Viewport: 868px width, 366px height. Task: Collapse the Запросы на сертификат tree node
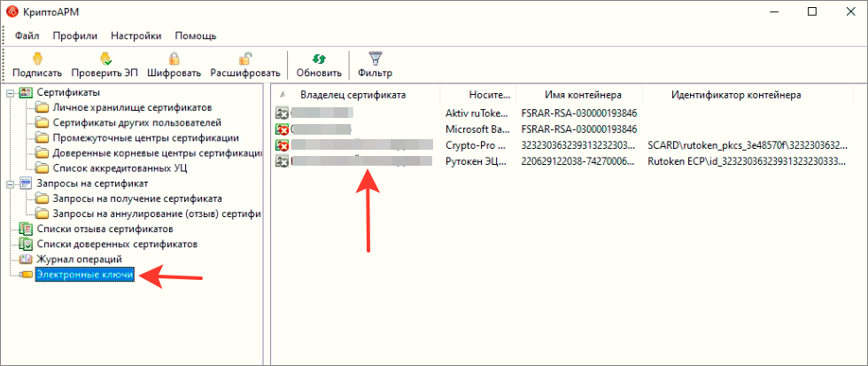[10, 183]
